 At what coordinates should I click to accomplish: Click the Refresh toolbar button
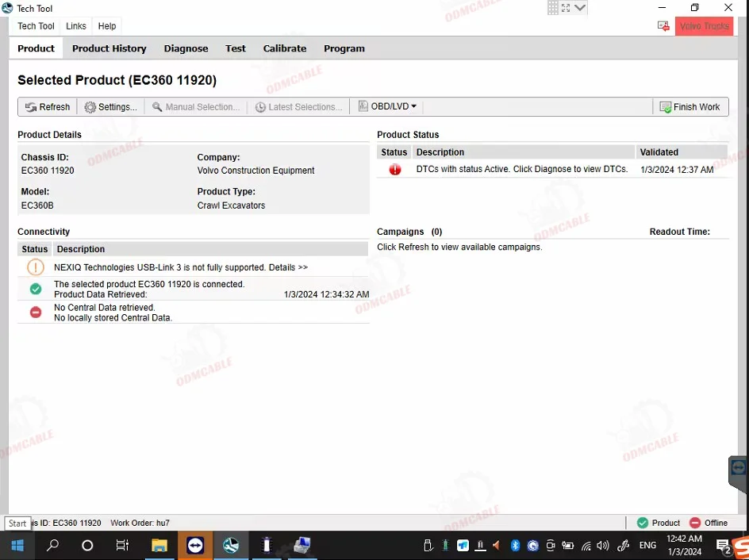tap(48, 107)
